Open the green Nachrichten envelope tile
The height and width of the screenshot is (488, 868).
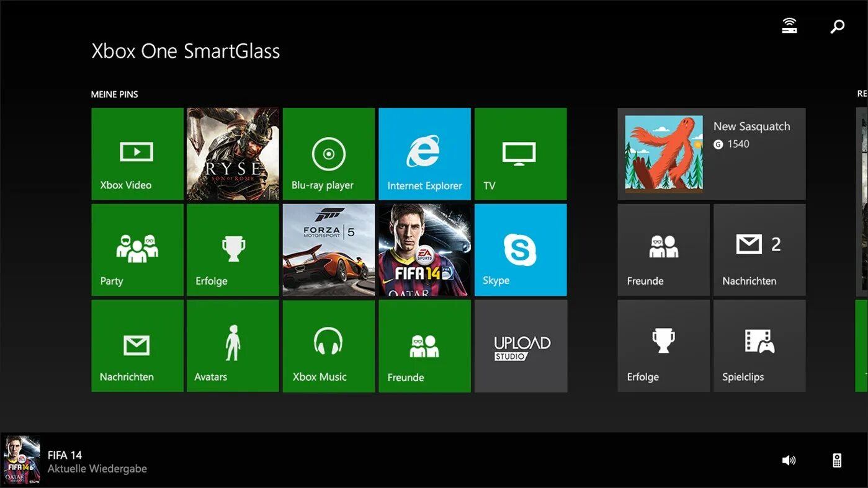(137, 346)
